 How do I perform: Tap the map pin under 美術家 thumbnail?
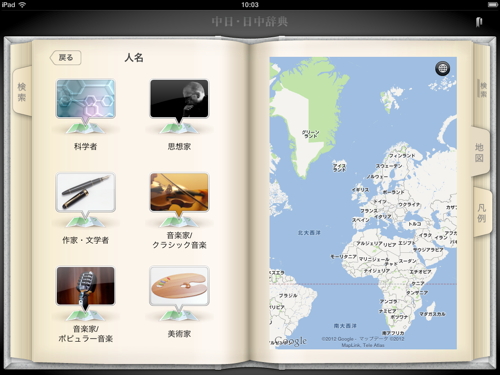(179, 315)
